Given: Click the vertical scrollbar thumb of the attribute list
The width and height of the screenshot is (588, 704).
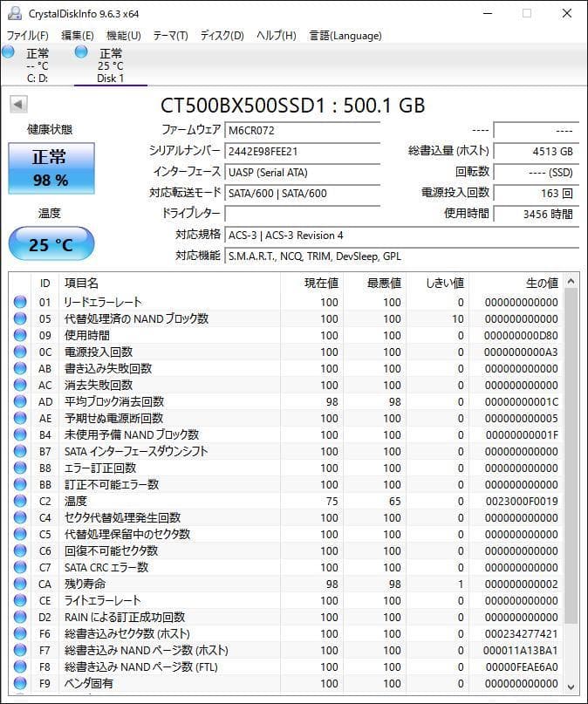Looking at the screenshot, I should (x=571, y=456).
